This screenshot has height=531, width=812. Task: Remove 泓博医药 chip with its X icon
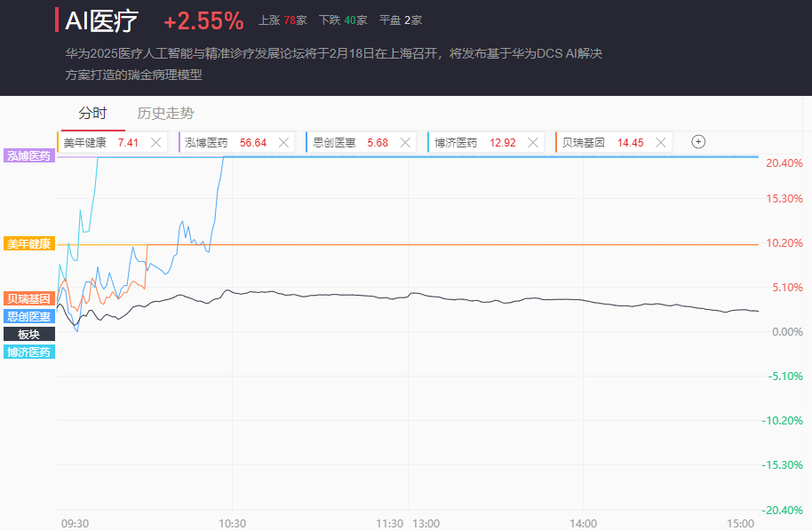point(283,142)
